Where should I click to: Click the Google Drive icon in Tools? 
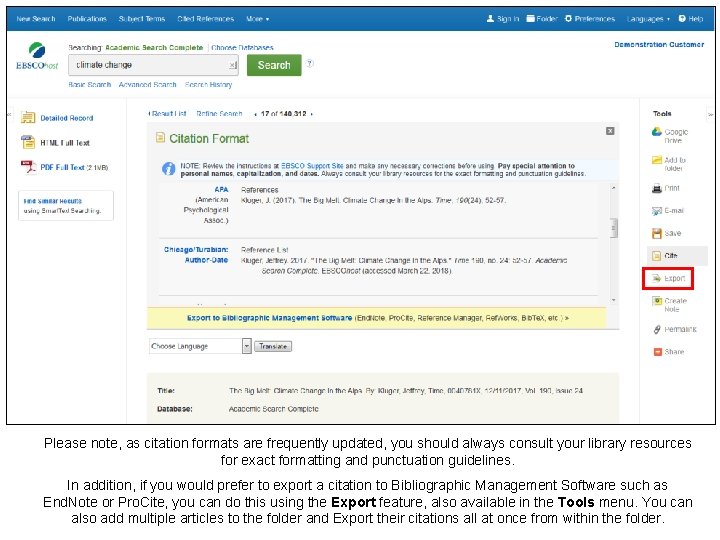pos(658,132)
